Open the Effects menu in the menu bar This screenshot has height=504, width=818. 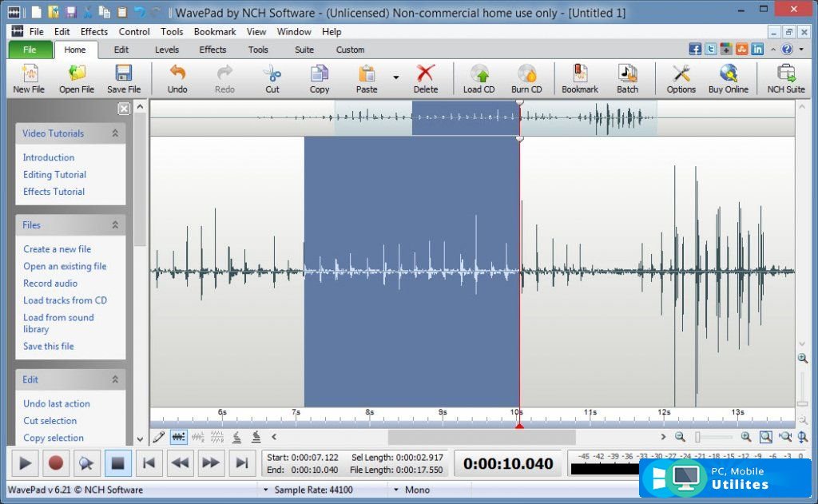coord(94,32)
